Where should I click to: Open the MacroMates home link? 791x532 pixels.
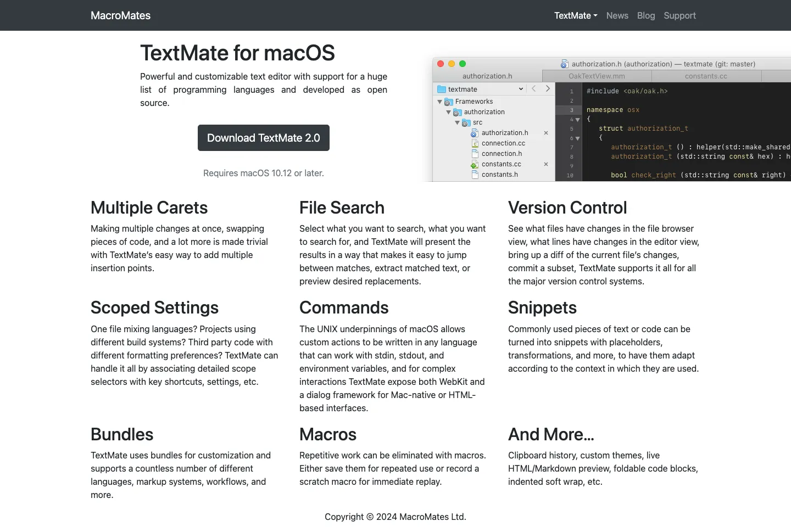click(x=120, y=15)
